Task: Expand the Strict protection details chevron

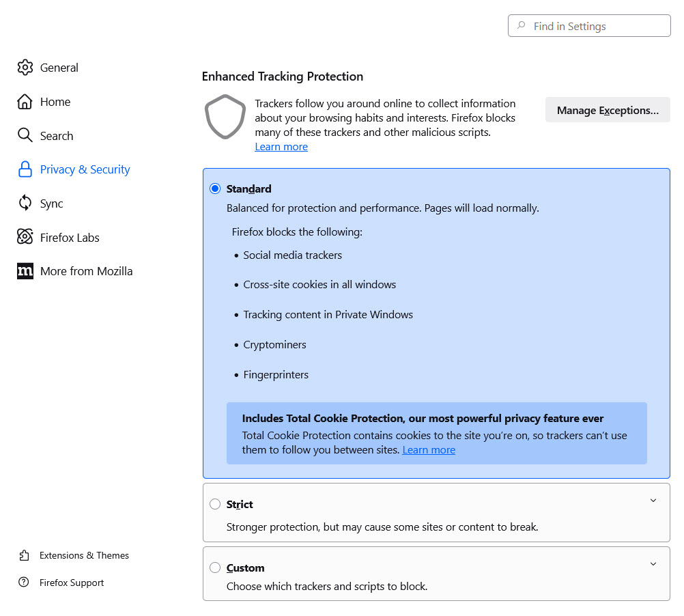Action: pos(653,501)
